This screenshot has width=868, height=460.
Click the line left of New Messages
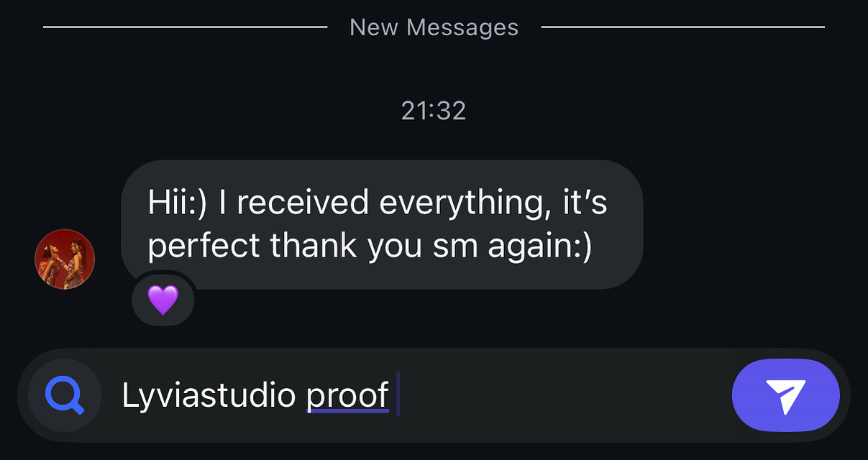(x=185, y=27)
